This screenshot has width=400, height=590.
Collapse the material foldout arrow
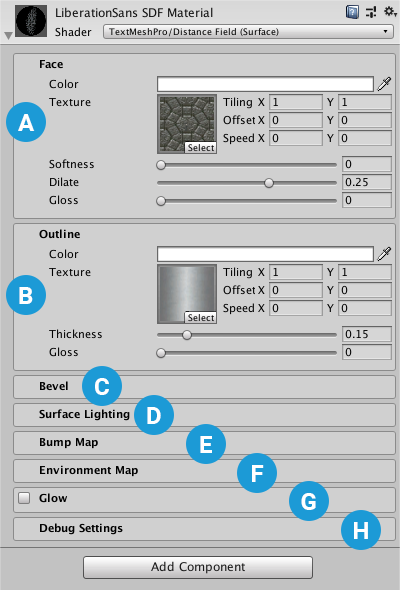point(8,35)
